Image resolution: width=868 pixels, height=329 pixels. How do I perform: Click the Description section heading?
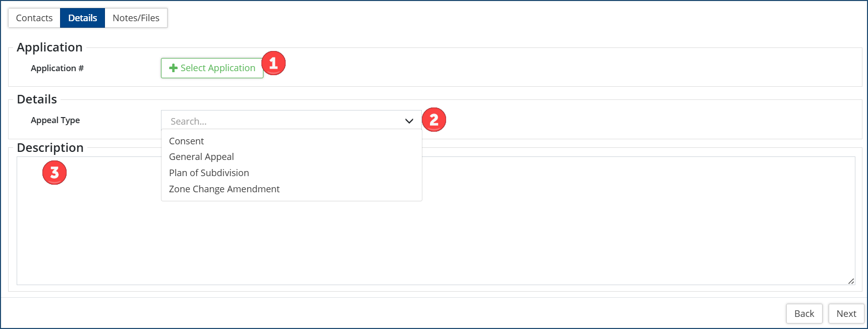[50, 148]
